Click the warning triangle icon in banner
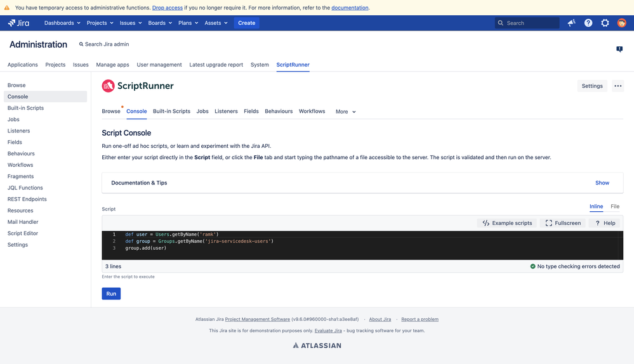The width and height of the screenshot is (634, 364). tap(7, 8)
